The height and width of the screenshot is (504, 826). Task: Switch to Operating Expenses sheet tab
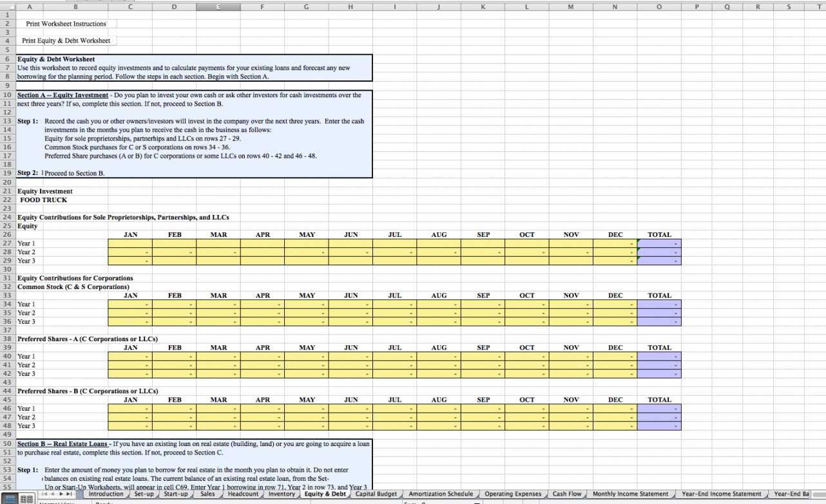[x=513, y=494]
